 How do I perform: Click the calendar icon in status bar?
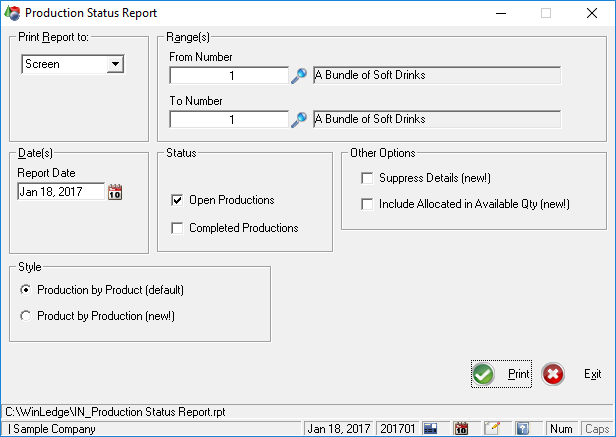[x=461, y=429]
